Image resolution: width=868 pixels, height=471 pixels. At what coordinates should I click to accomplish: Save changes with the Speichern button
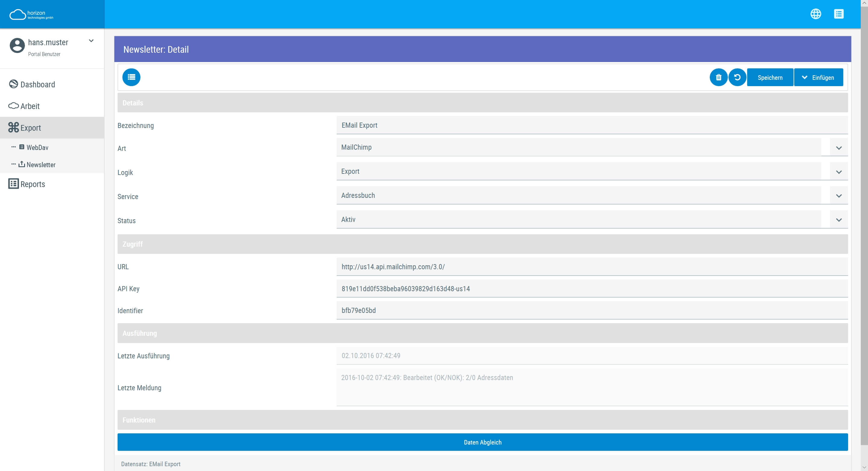pyautogui.click(x=770, y=77)
